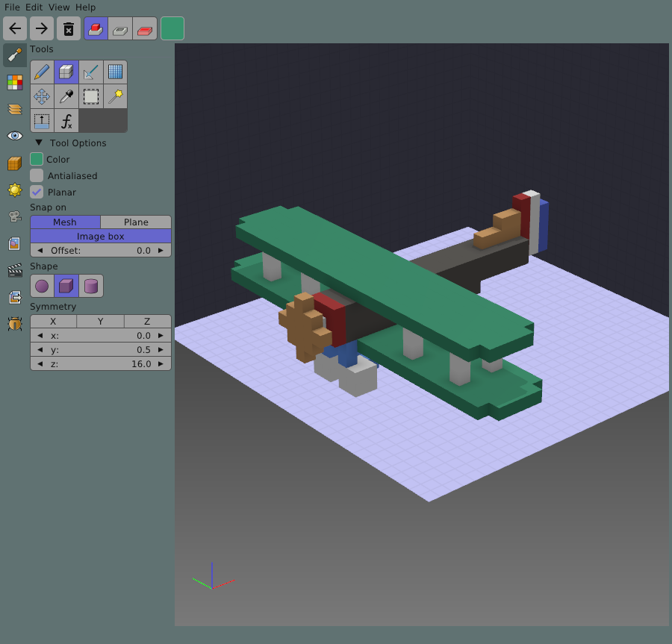Select the Brush pencil tool

(x=42, y=72)
